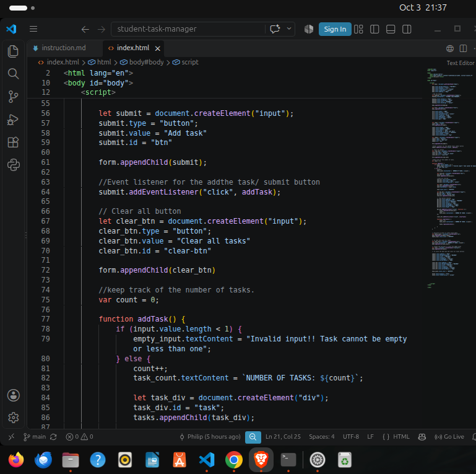Open Files manager from the dock
The height and width of the screenshot is (474, 476).
[x=71, y=460]
